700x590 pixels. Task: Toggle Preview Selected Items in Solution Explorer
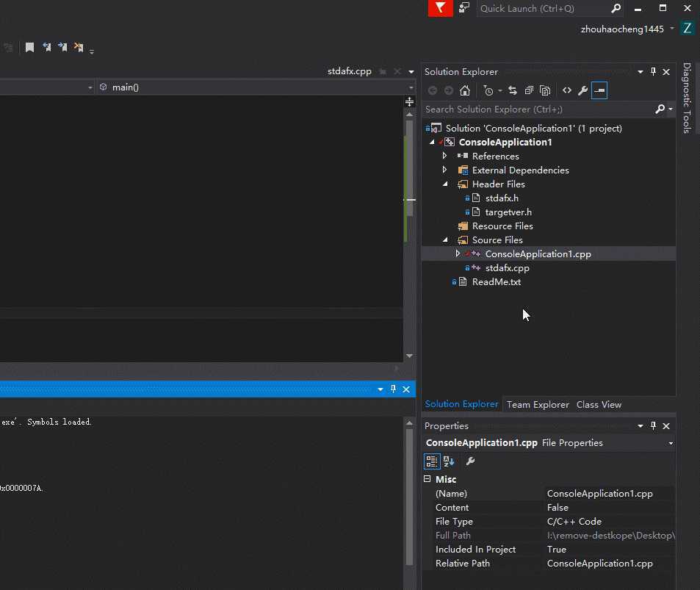click(599, 90)
